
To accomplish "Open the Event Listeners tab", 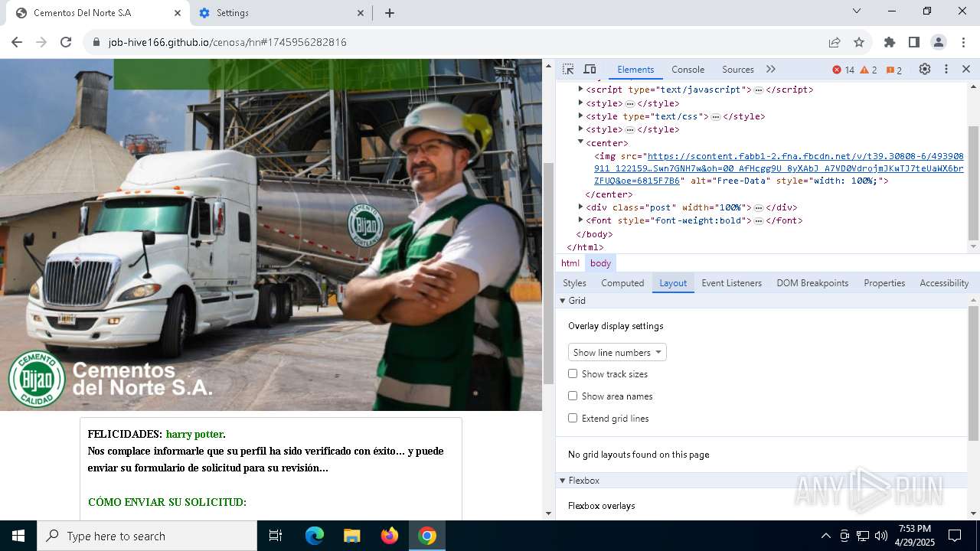I will tap(731, 283).
